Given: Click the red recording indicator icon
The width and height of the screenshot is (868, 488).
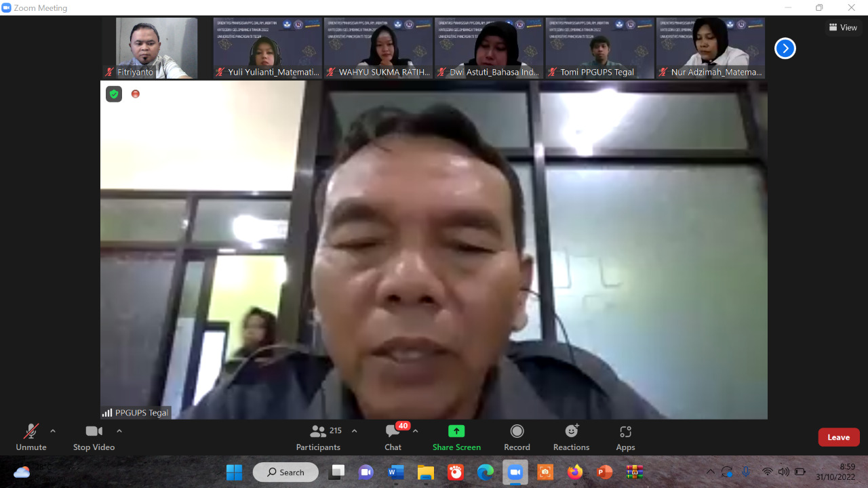Looking at the screenshot, I should click(x=136, y=94).
